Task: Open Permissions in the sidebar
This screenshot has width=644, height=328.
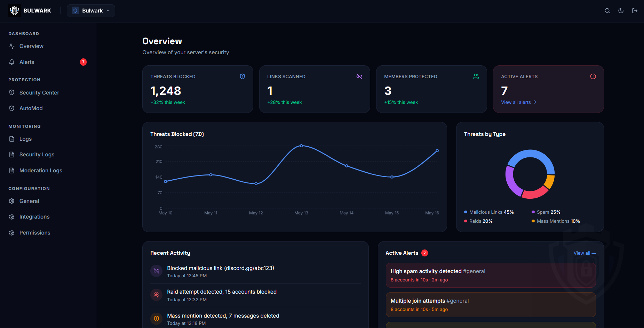Action: click(48, 233)
